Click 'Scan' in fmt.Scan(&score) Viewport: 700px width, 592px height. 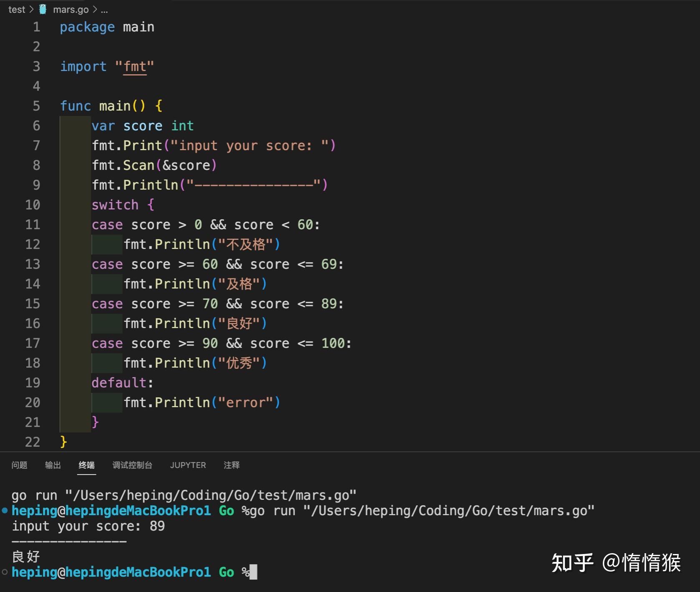139,165
